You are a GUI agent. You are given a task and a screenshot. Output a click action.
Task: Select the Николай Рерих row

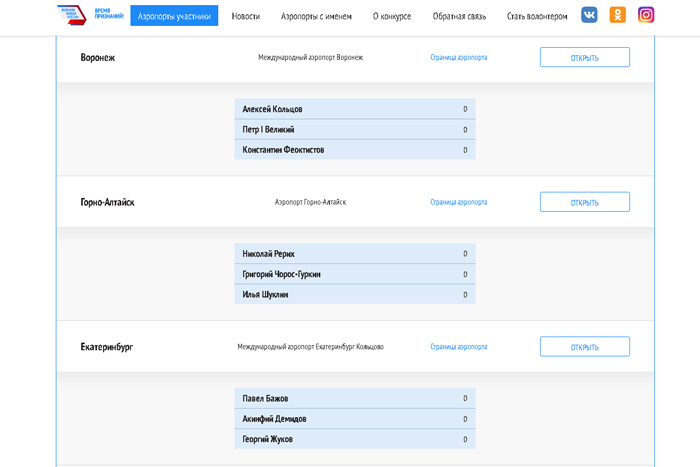click(355, 254)
